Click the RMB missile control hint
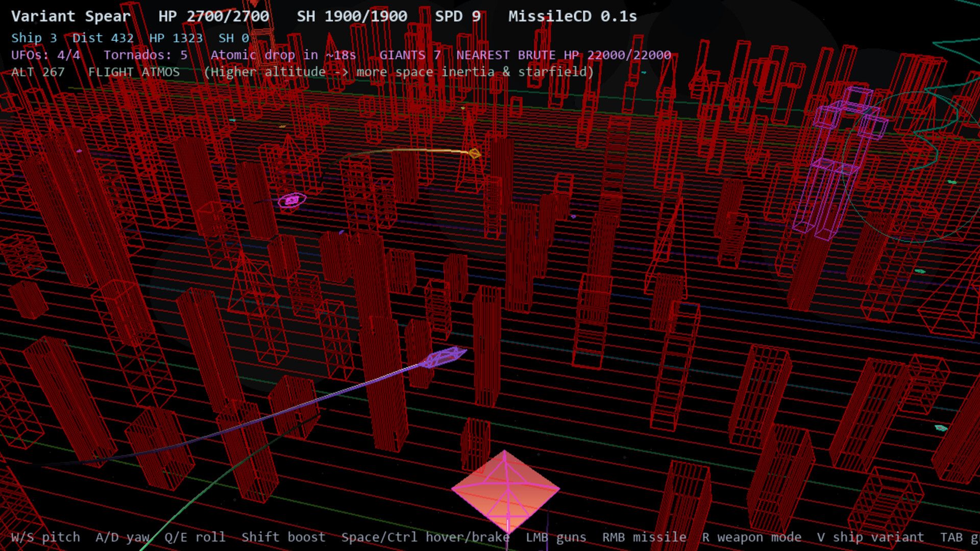Image resolution: width=980 pixels, height=551 pixels. tap(644, 537)
